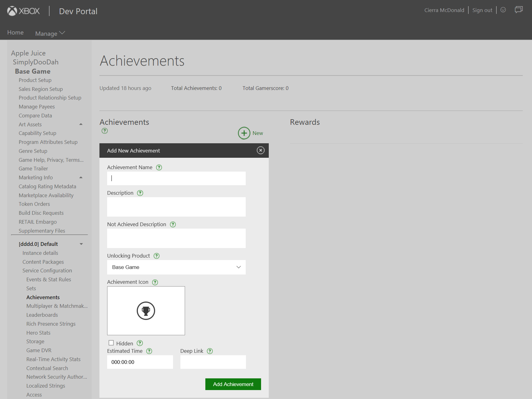Open Marketplace Availability
532x399 pixels.
(x=46, y=195)
